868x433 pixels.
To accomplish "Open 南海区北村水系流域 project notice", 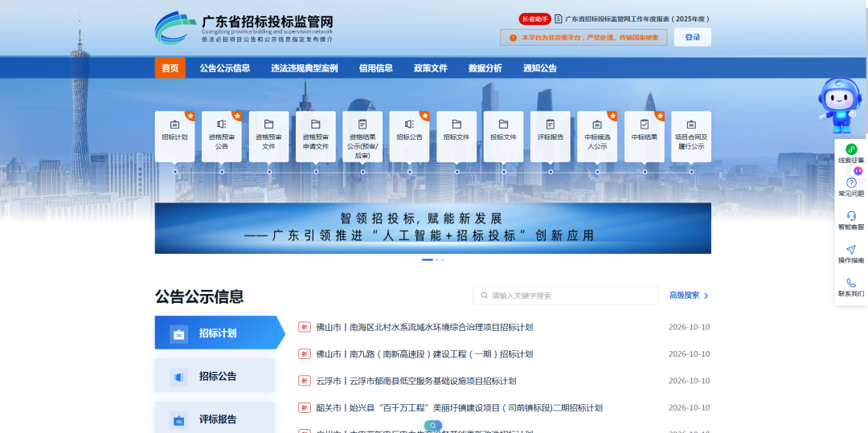I will [424, 327].
